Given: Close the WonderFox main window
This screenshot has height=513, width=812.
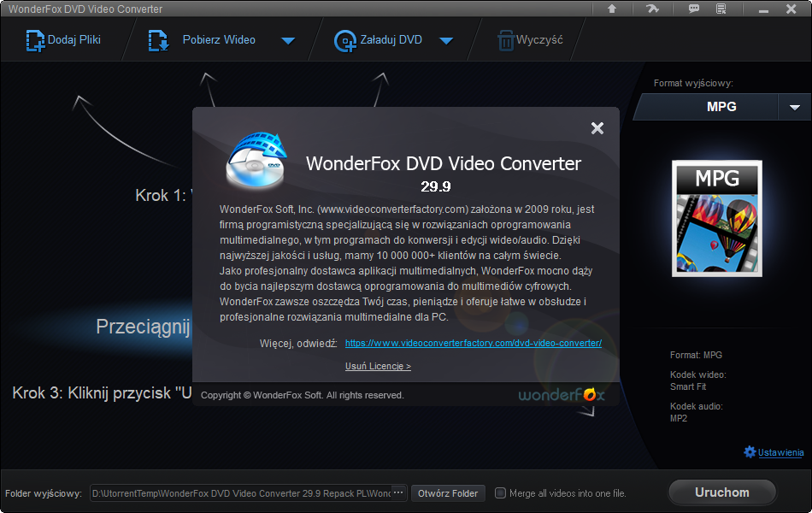Looking at the screenshot, I should coord(791,9).
